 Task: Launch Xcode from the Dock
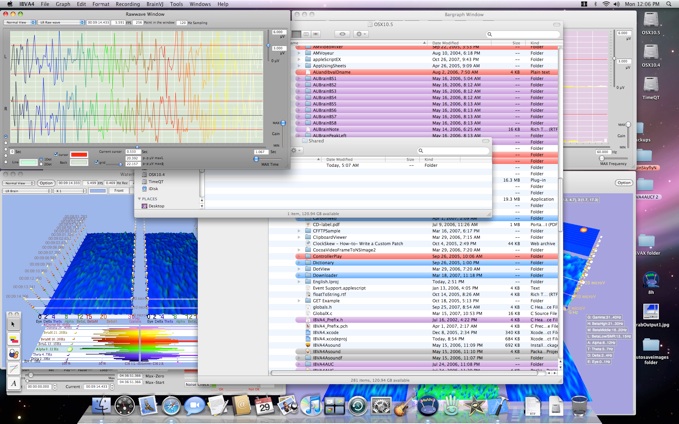click(x=498, y=406)
